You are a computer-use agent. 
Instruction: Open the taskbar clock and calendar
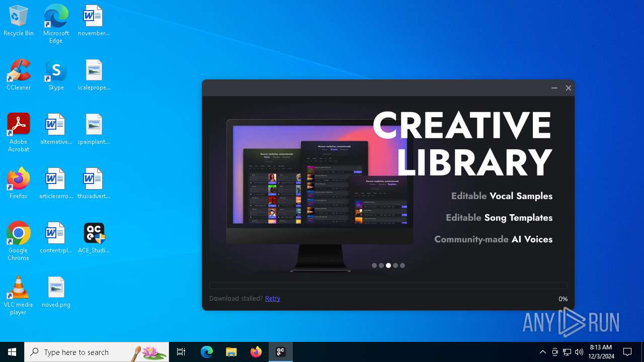click(x=601, y=352)
